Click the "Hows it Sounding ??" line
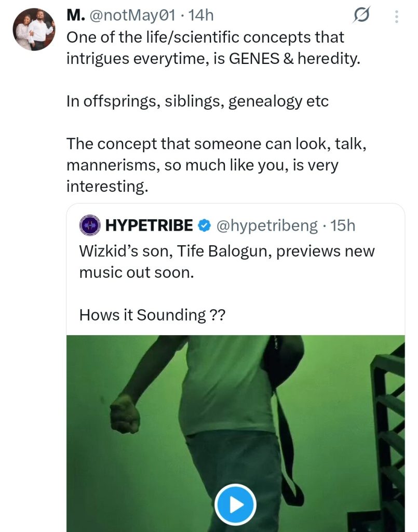 coord(152,315)
